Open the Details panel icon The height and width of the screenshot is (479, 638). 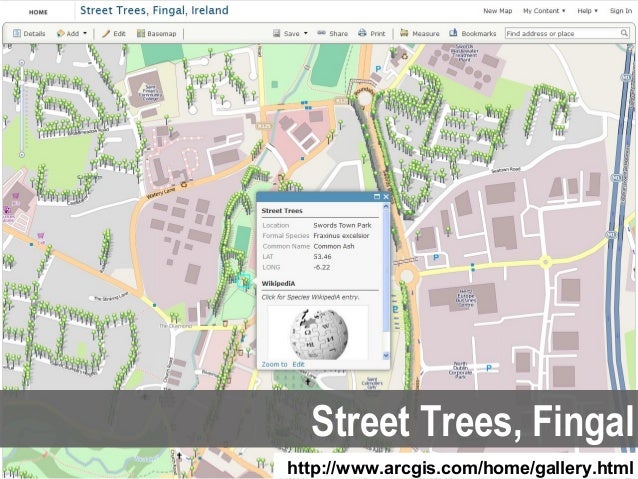(17, 33)
